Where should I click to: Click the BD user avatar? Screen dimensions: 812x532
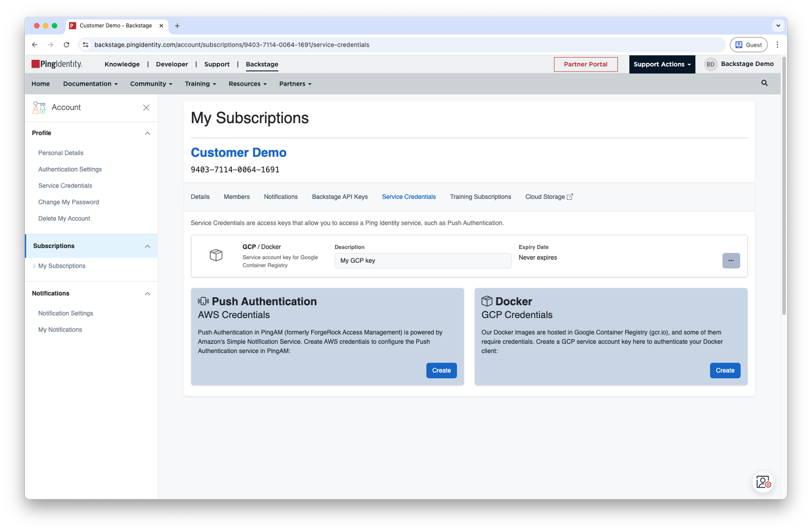click(x=710, y=64)
